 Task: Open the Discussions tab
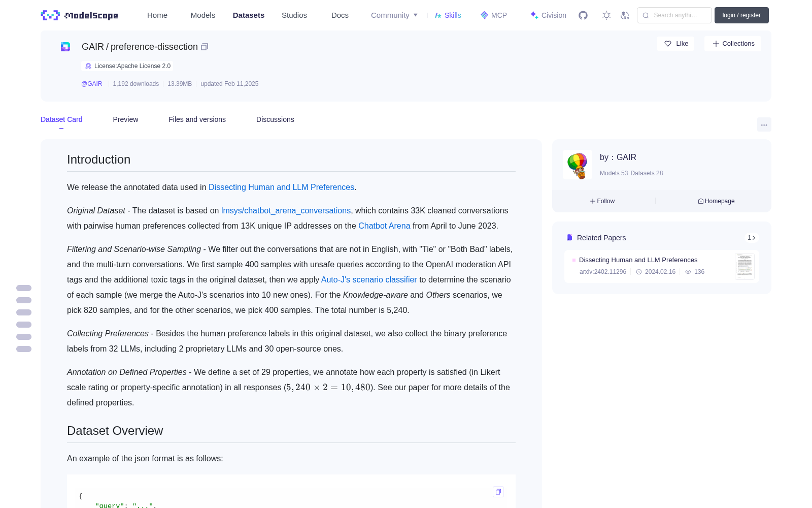275,119
